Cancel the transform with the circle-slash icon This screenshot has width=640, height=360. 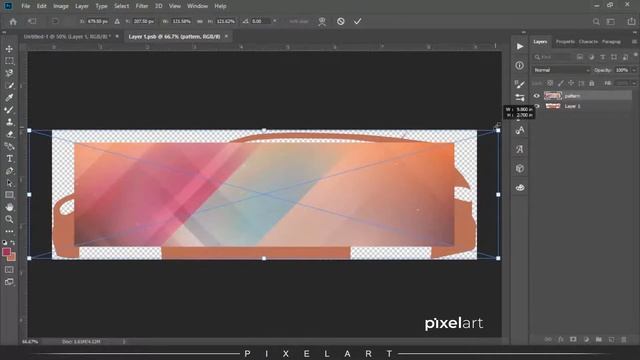pos(340,21)
